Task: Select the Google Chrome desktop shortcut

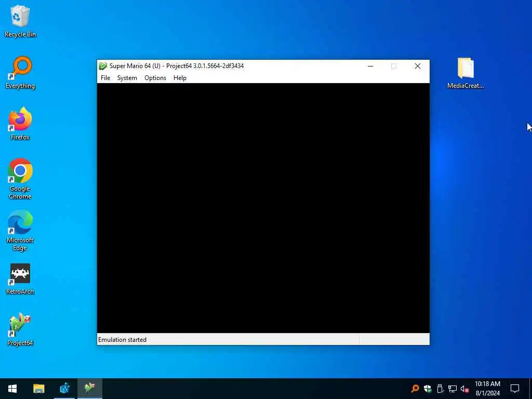Action: tap(20, 179)
